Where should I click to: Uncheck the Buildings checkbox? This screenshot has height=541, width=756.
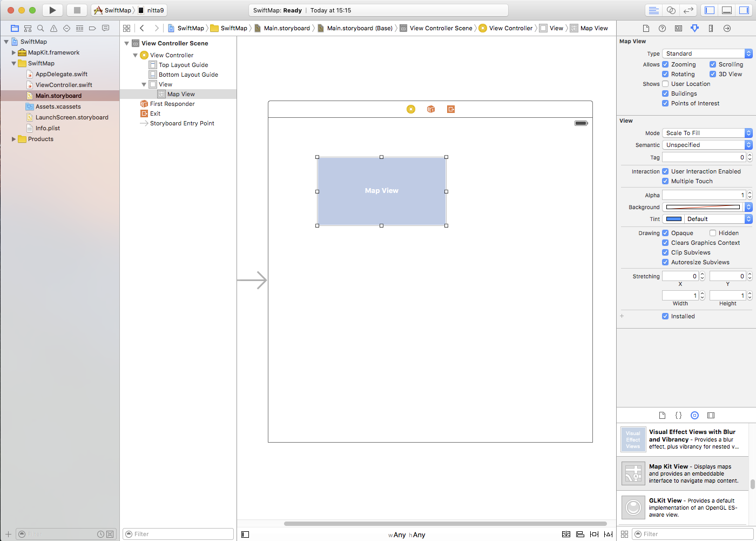tap(665, 93)
